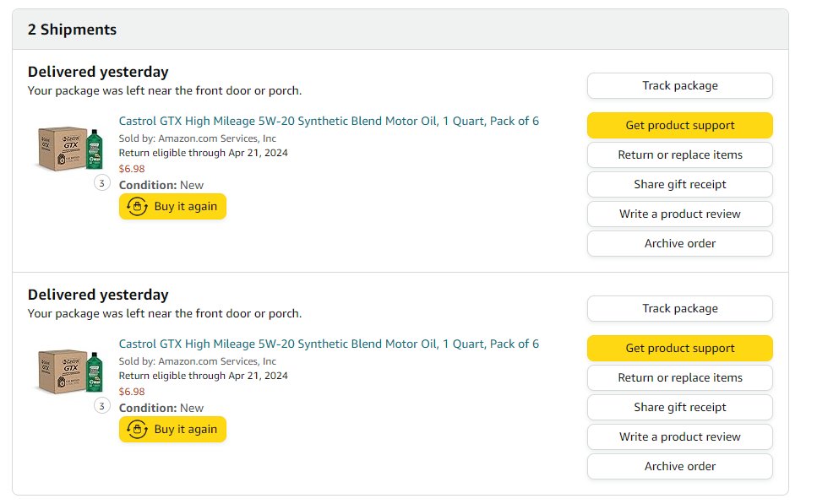This screenshot has height=504, width=817.
Task: Write a product review in first shipment
Action: click(x=679, y=214)
